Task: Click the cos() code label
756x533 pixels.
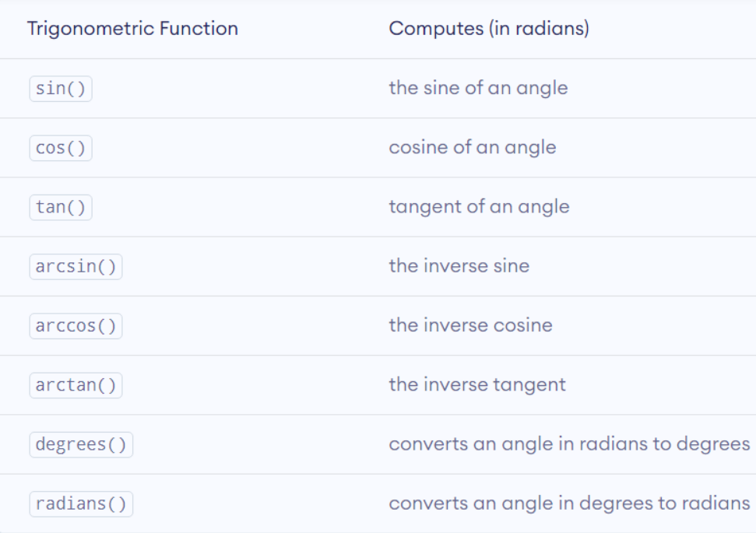Action: (x=61, y=148)
